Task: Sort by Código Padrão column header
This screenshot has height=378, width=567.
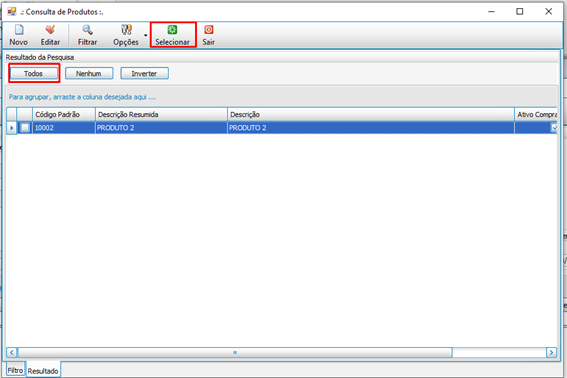Action: [64, 114]
